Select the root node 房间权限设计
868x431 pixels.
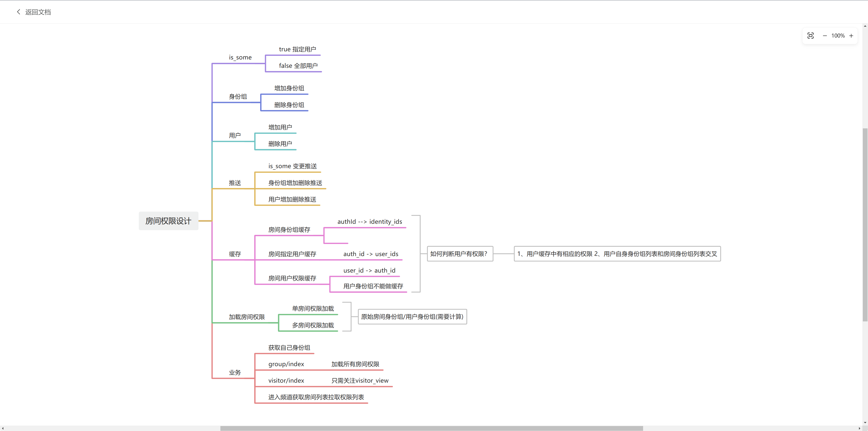[168, 221]
